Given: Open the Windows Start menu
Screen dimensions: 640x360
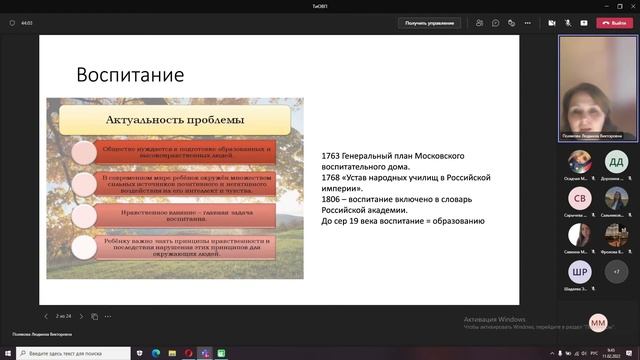Looking at the screenshot, I should coord(7,353).
